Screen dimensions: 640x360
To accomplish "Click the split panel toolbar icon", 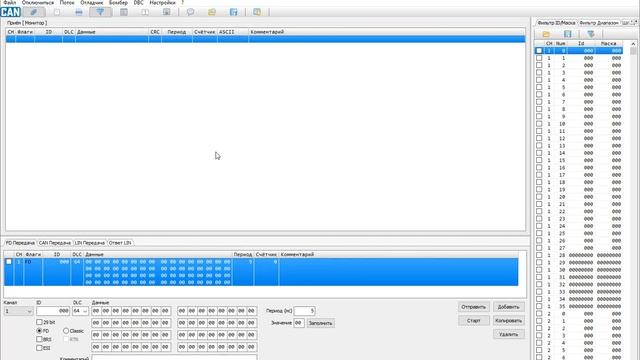I will pos(145,12).
